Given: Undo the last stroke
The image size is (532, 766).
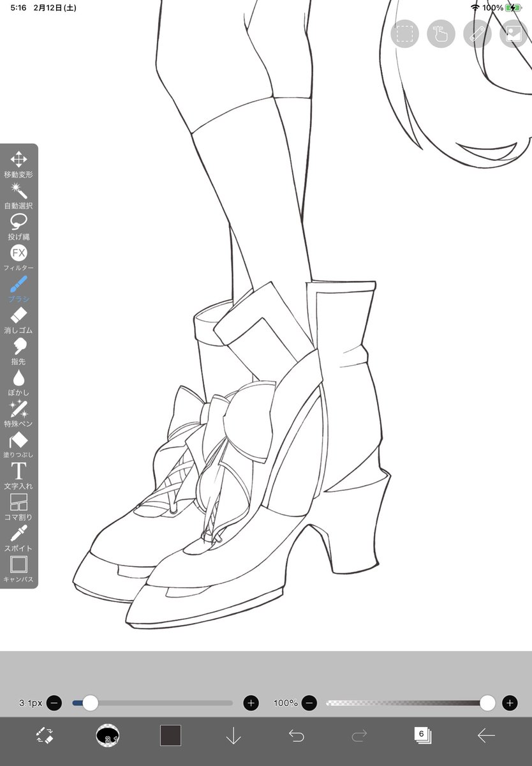Looking at the screenshot, I should click(x=297, y=736).
